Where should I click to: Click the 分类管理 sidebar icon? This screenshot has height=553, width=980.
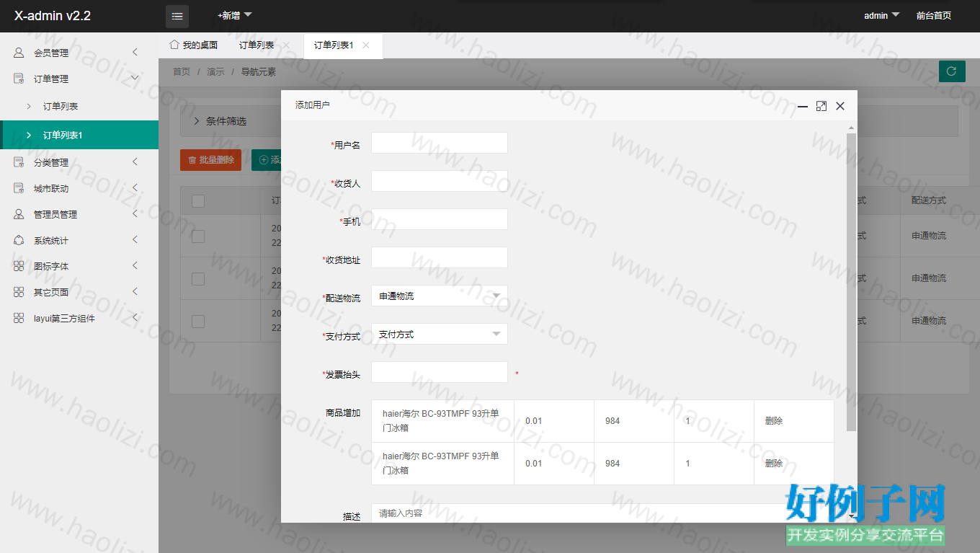click(19, 162)
